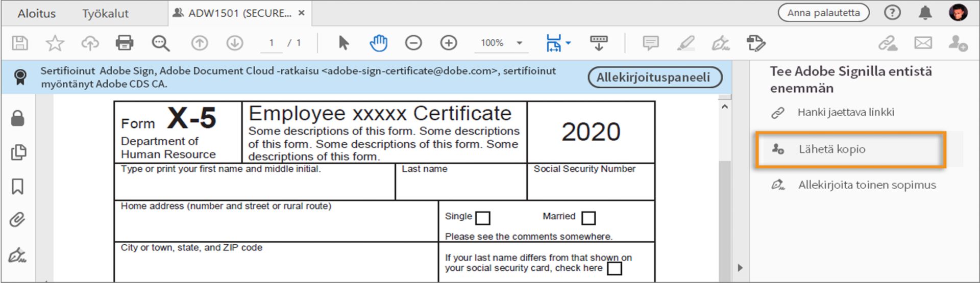Screen dimensions: 980x283
Task: Open the bookmarks side panel
Action: pyautogui.click(x=17, y=187)
